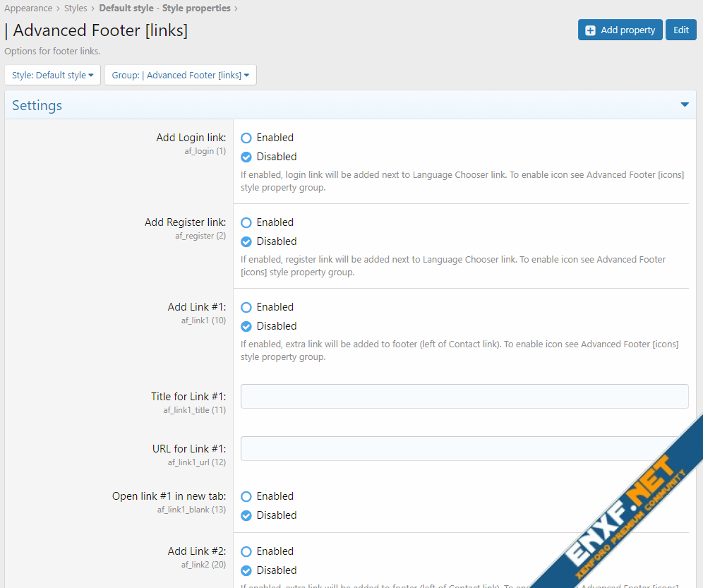Select Disabled for Add Register link
Screen dimensions: 703x588
pos(246,241)
